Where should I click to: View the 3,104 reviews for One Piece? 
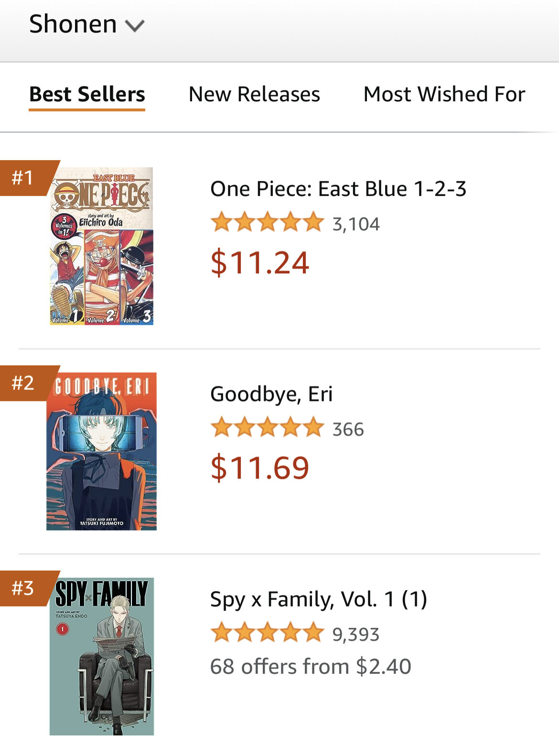356,224
